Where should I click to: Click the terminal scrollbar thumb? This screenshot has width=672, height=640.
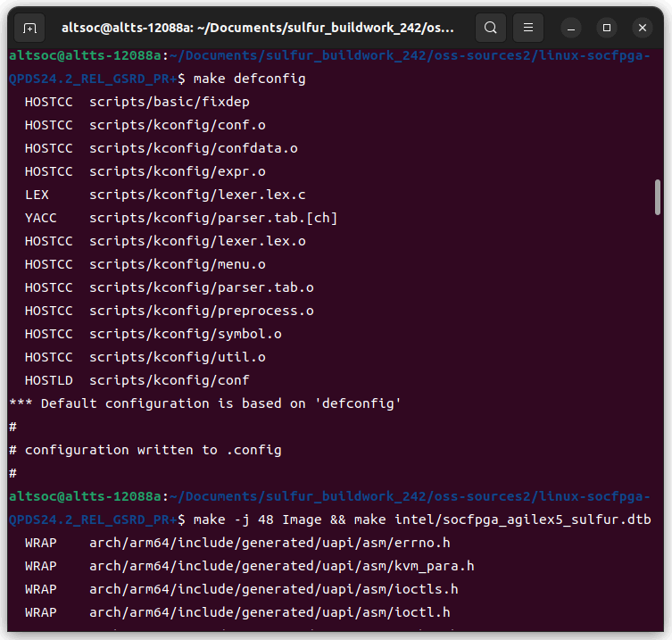pyautogui.click(x=658, y=197)
